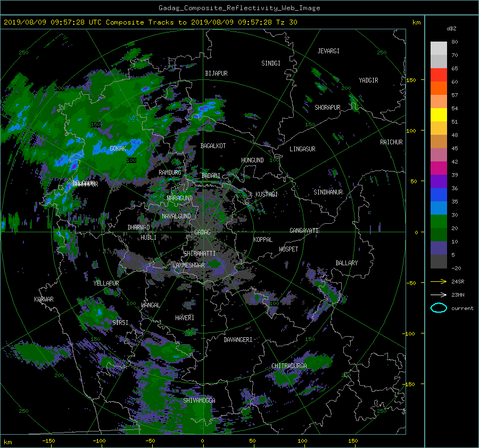Select the dark orange 57-60 dBZ swatch
This screenshot has width=479, height=448.
[x=439, y=88]
